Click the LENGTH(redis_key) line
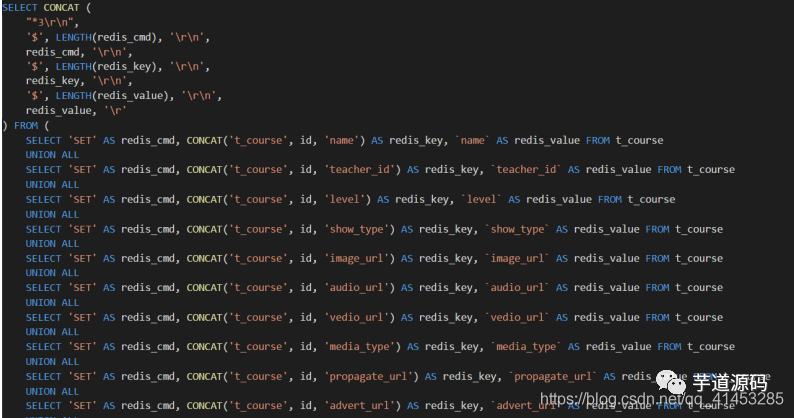The width and height of the screenshot is (794, 418). pyautogui.click(x=117, y=66)
